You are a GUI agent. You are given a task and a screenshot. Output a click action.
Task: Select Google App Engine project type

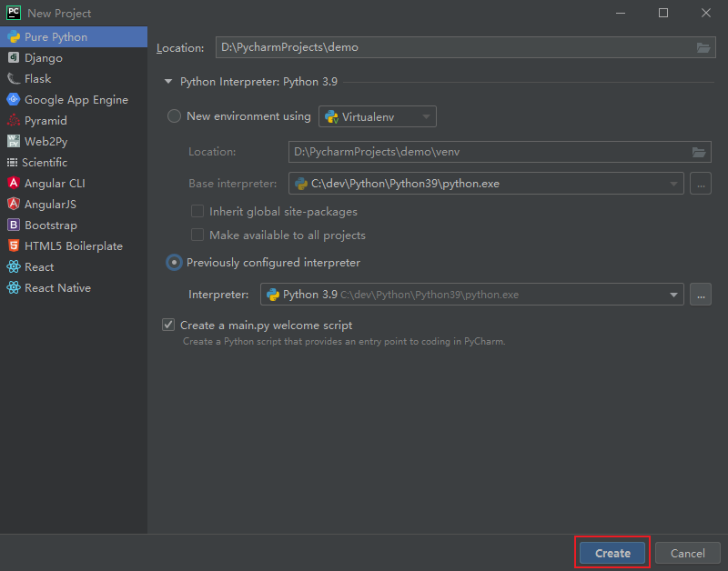pyautogui.click(x=74, y=99)
